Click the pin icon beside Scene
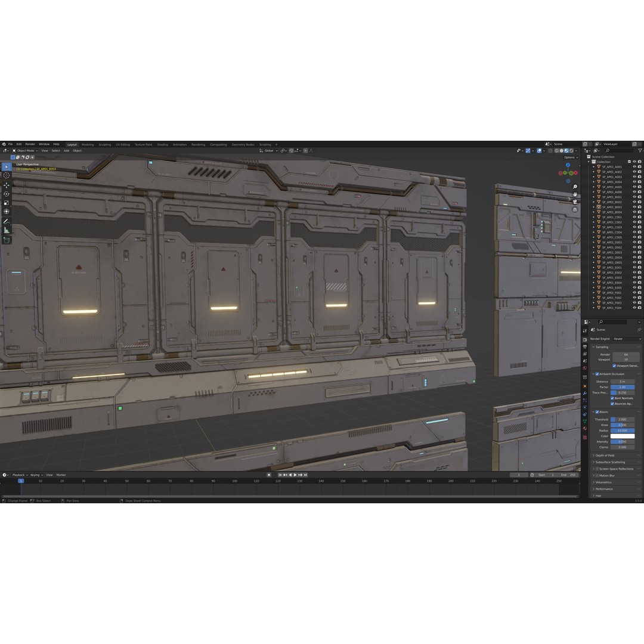This screenshot has width=644, height=644. point(639,330)
